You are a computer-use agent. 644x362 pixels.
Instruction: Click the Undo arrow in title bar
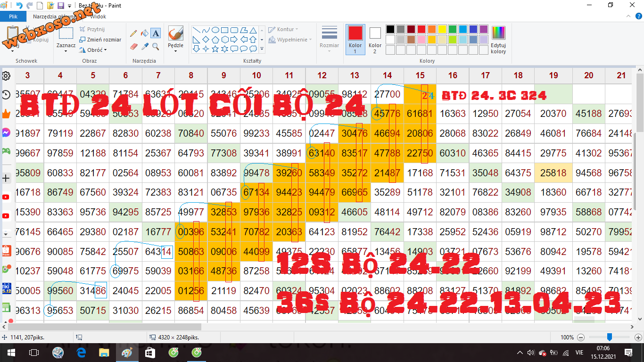click(19, 6)
